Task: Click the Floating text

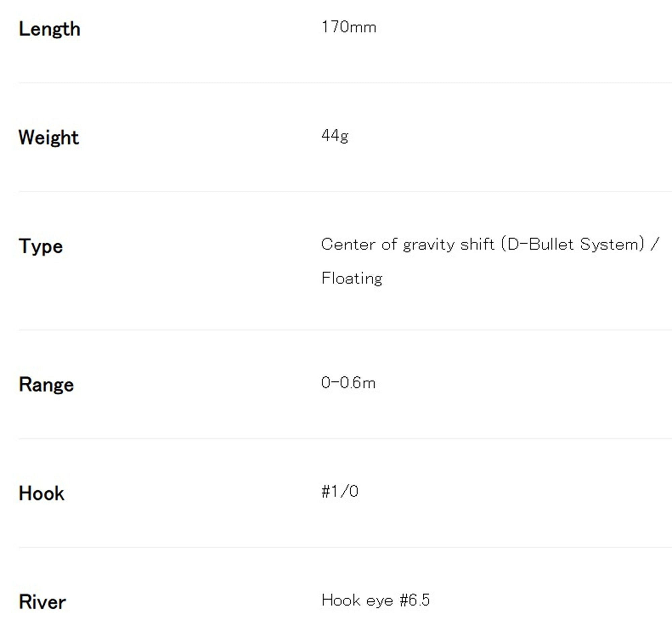Action: click(x=352, y=279)
